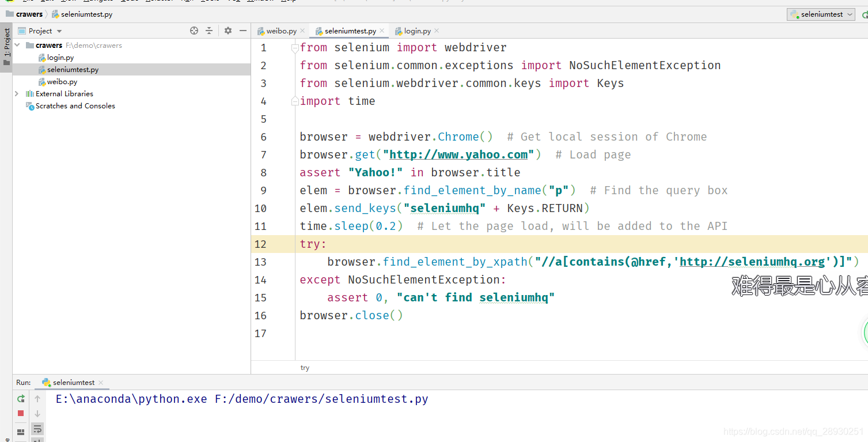Viewport: 868px width, 442px height.
Task: Toggle soft-wrap in run console
Action: click(37, 429)
